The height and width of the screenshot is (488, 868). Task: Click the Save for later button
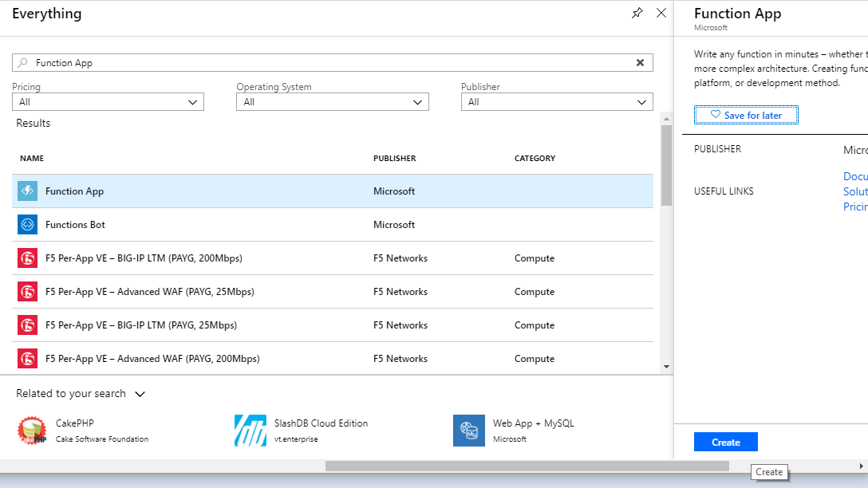coord(746,115)
